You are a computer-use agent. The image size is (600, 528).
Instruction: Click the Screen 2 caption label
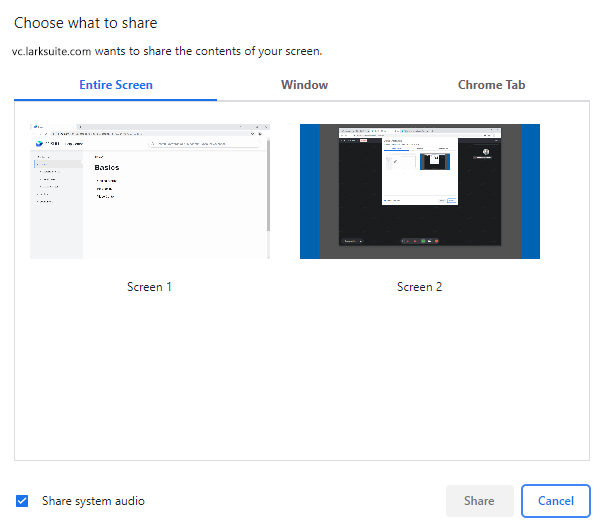tap(419, 287)
